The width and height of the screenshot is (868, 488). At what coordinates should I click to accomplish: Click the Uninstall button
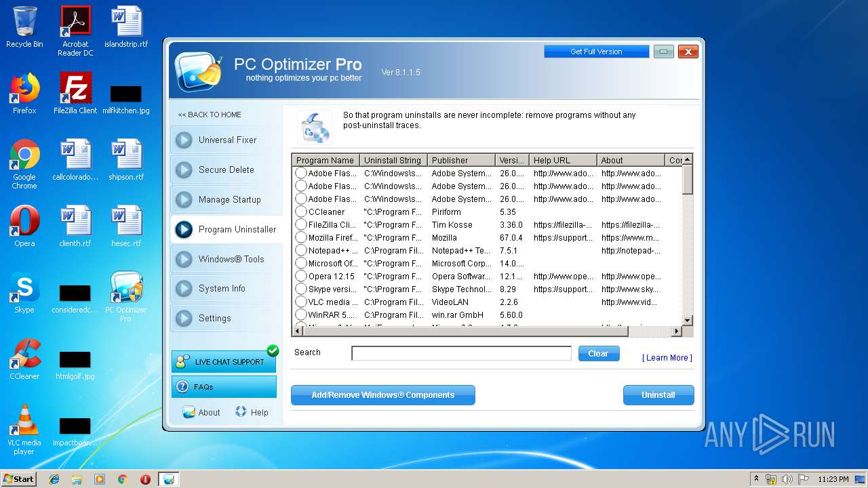[x=658, y=395]
